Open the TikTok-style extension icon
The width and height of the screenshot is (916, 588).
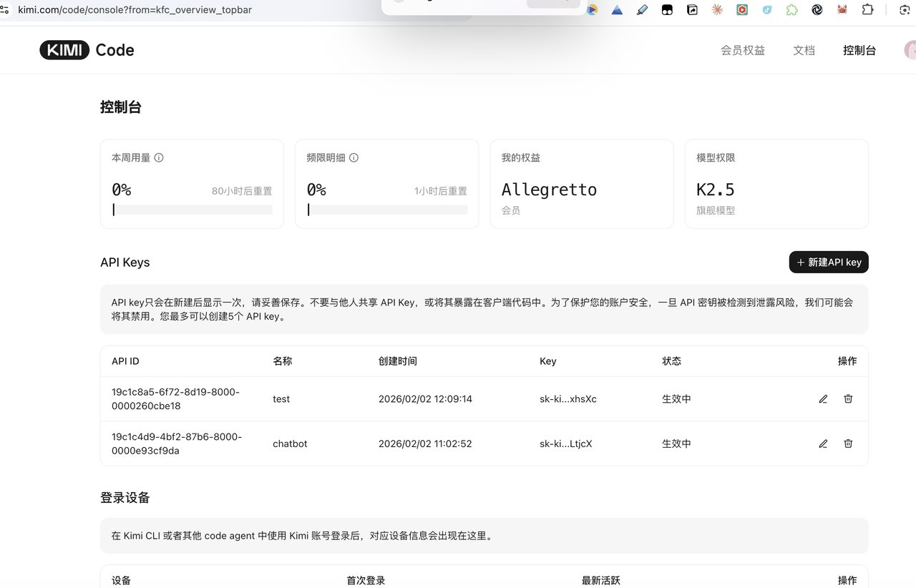tap(767, 10)
